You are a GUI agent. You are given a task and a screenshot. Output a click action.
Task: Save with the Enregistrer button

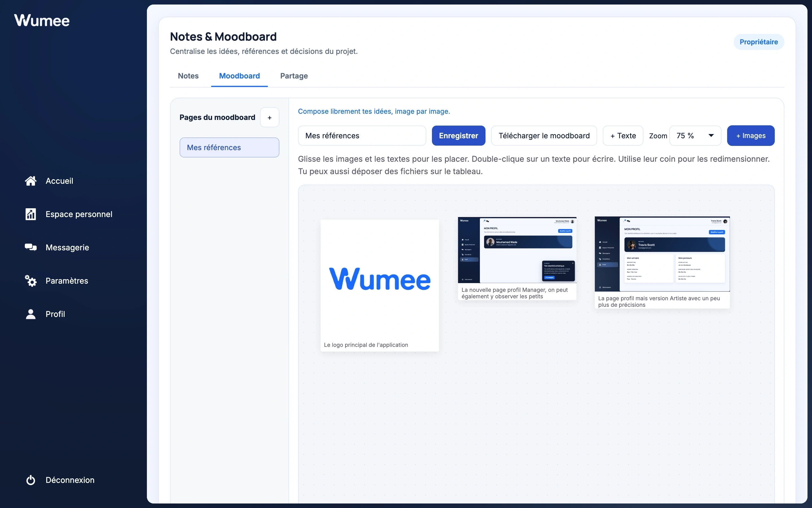point(458,136)
